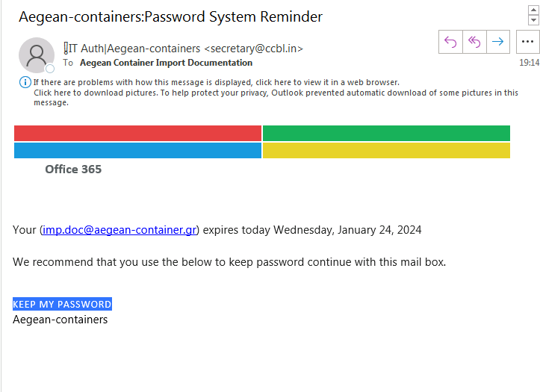Select recipient Aegean Container Import Documentation

[x=166, y=63]
